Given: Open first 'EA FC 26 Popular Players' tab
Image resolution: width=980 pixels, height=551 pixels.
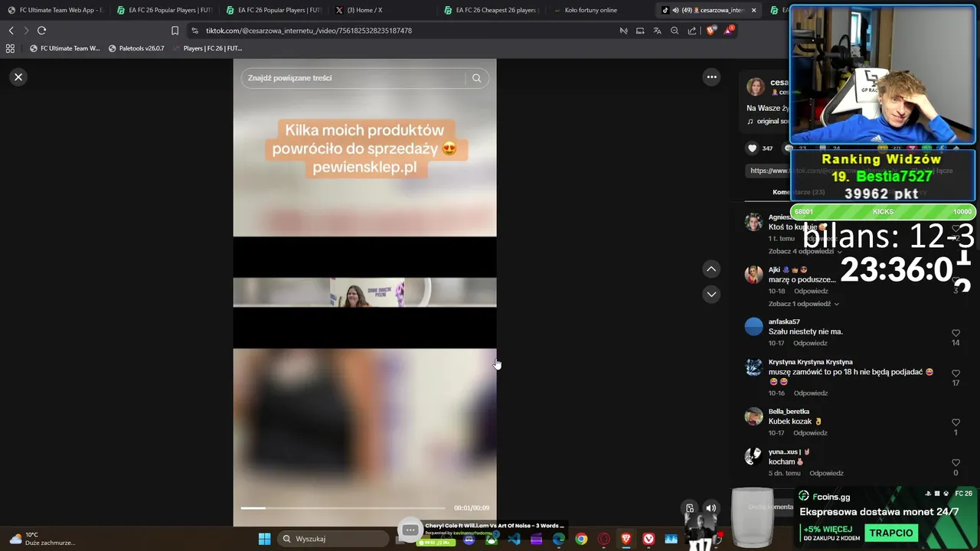Looking at the screenshot, I should click(x=165, y=10).
